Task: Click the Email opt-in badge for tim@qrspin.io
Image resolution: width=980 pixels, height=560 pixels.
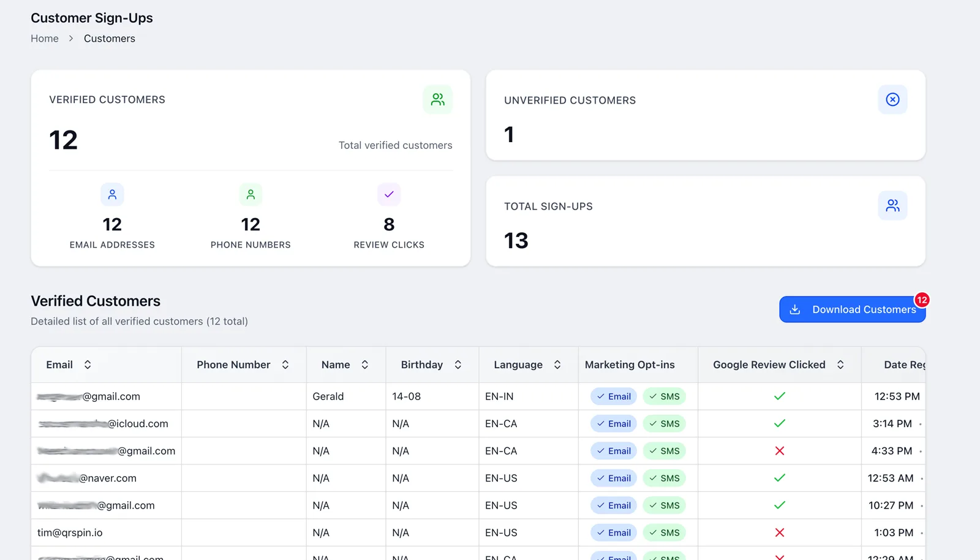Action: click(614, 533)
